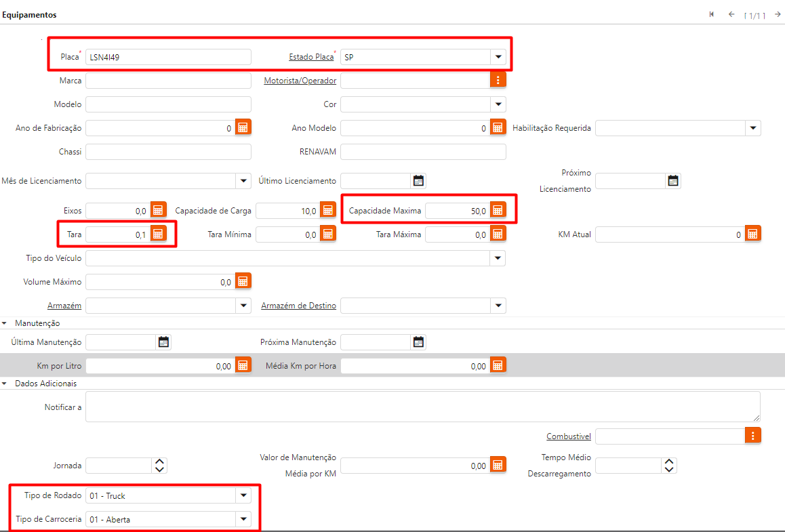785x532 pixels.
Task: Open the Combustível label link
Action: point(568,436)
